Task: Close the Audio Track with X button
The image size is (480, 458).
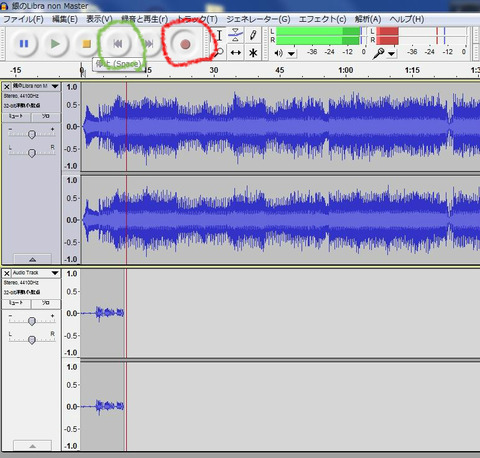Action: coord(7,273)
